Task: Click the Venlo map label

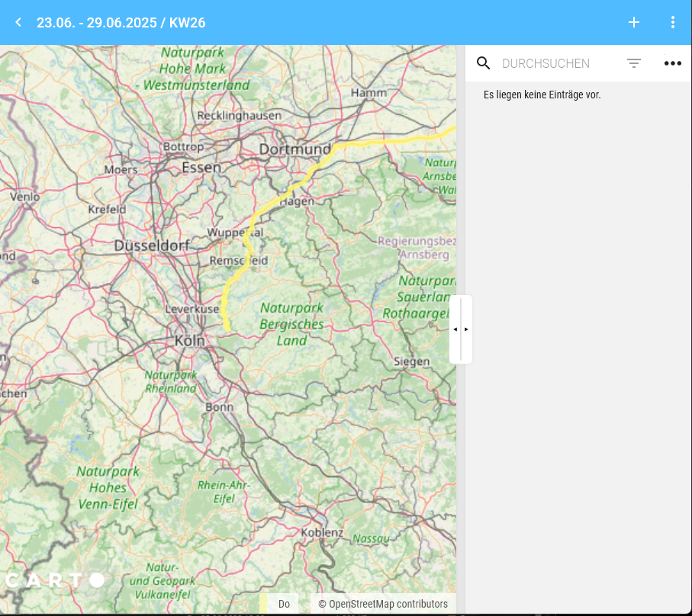Action: coord(24,197)
